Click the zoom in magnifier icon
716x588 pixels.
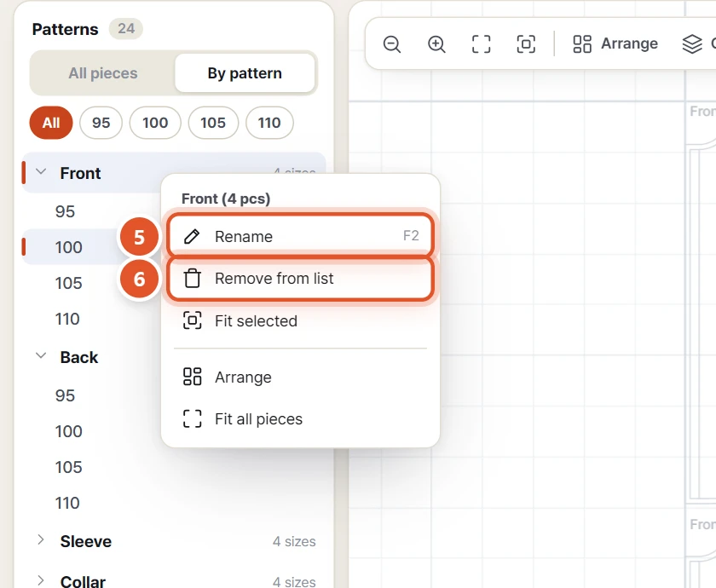(436, 44)
